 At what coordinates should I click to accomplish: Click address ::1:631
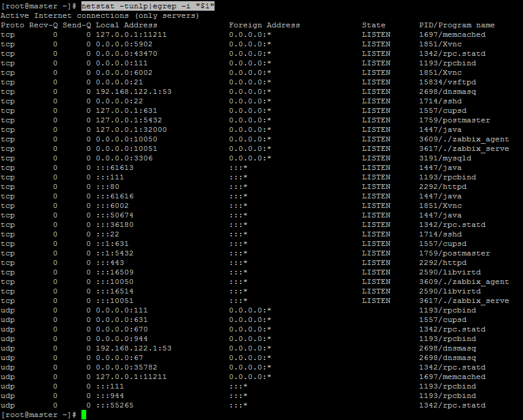point(112,244)
